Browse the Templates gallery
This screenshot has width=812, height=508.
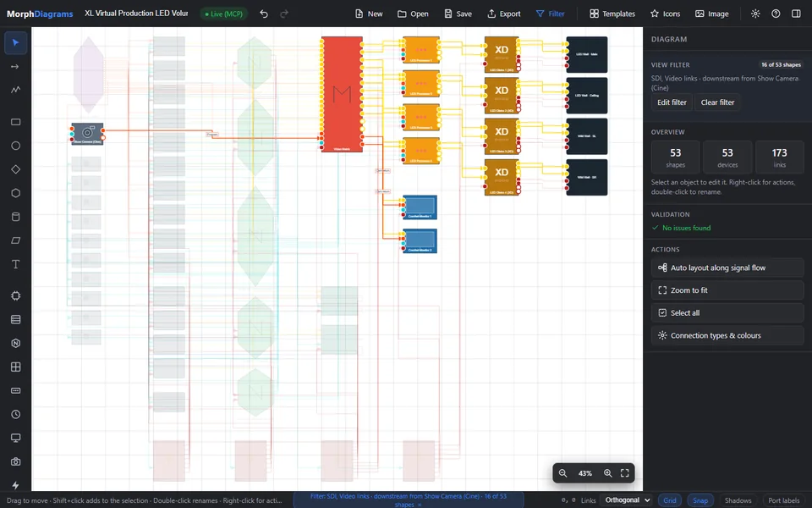(612, 14)
